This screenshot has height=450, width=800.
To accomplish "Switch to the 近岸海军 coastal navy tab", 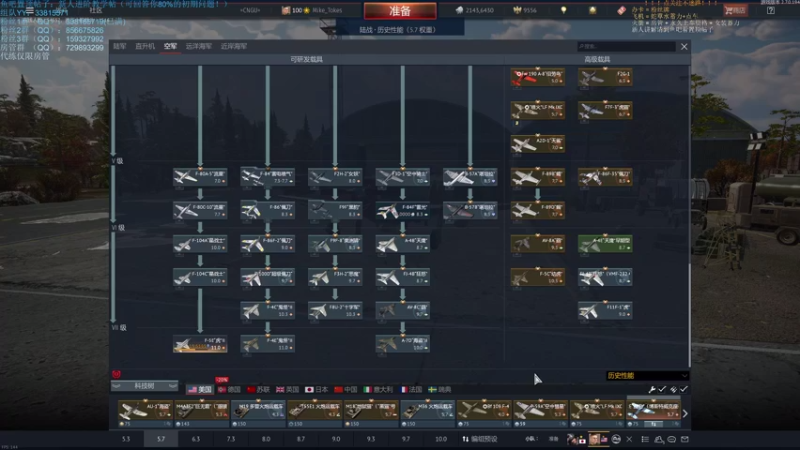I will click(234, 46).
